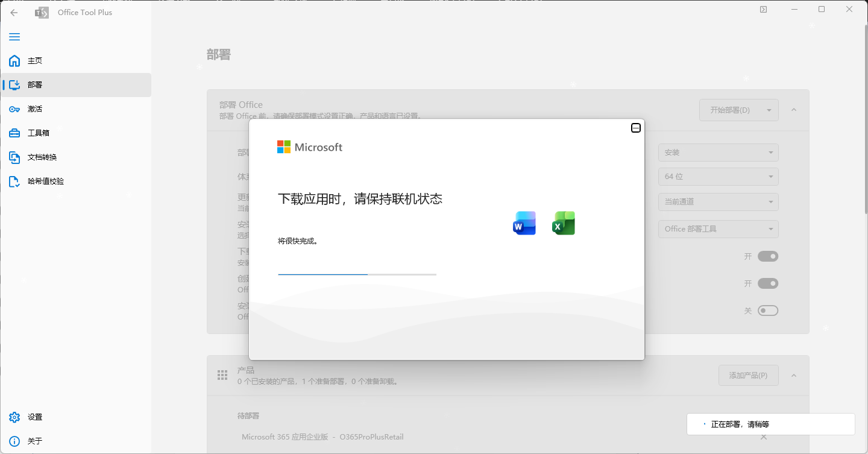Switch to the 部署 (Deploy) page
The height and width of the screenshot is (454, 868).
(34, 84)
